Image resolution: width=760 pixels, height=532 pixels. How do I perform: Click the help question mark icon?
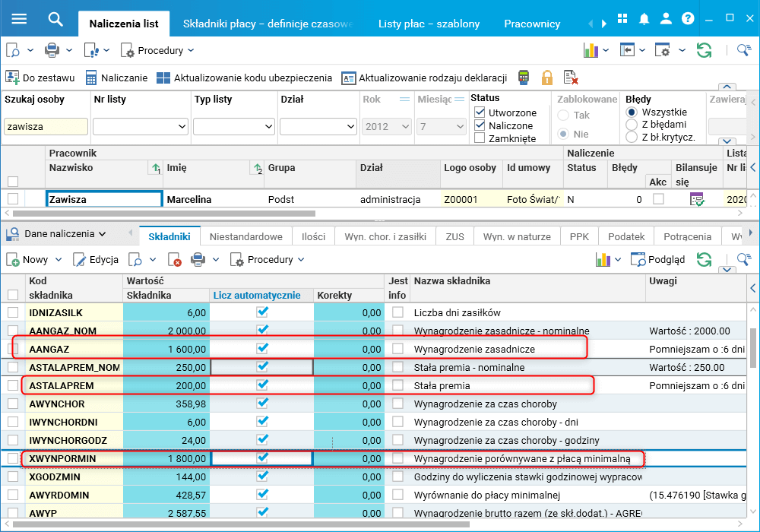(x=688, y=18)
